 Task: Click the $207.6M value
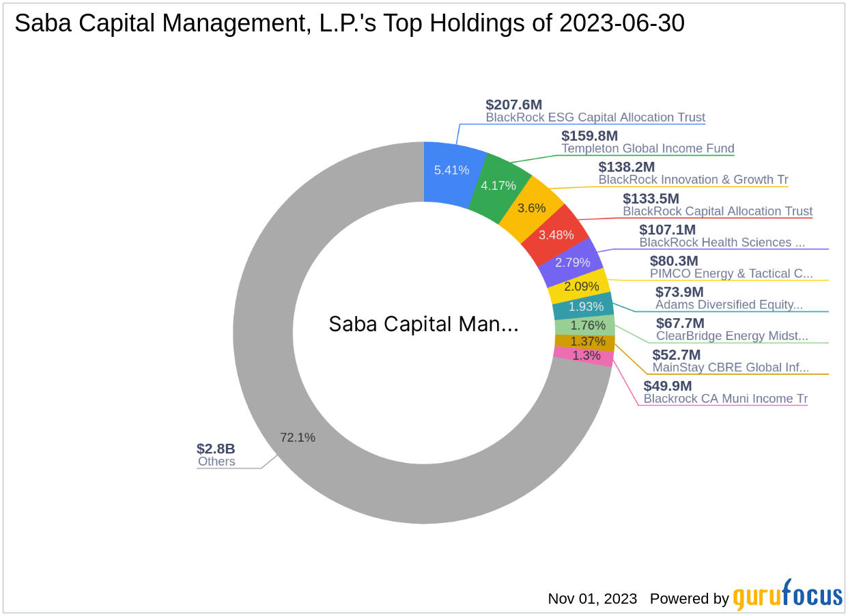coord(513,104)
